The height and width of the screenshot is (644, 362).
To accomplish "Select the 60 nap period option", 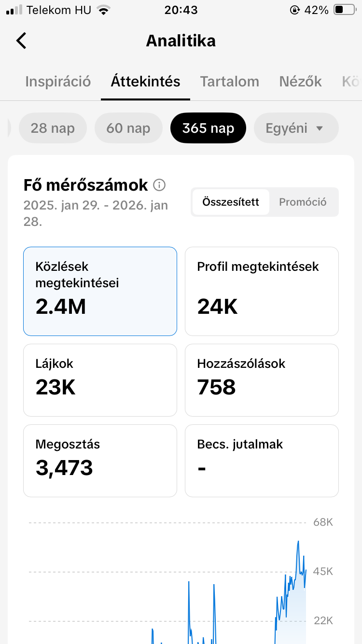I will pos(128,128).
